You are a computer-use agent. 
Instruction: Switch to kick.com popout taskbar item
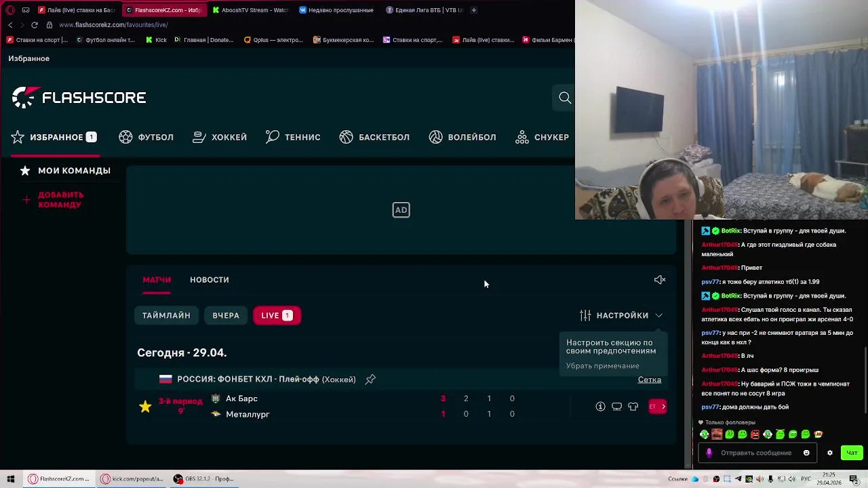pos(133,479)
